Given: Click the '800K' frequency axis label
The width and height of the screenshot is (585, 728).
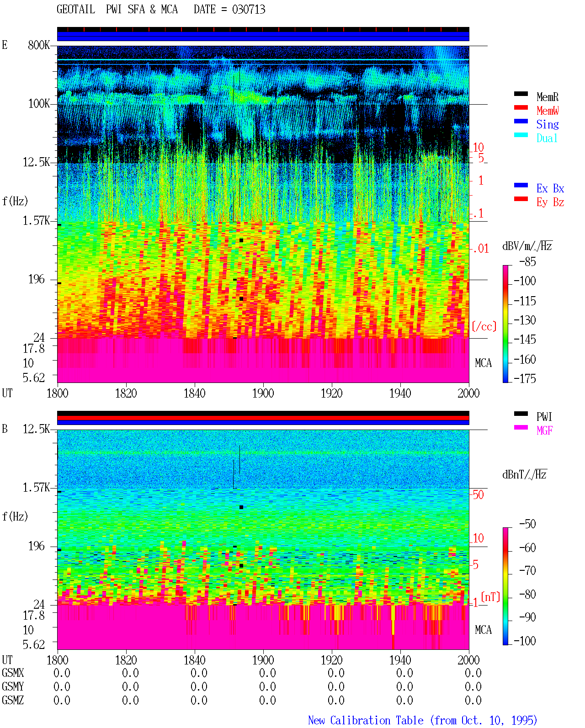Looking at the screenshot, I should 39,45.
